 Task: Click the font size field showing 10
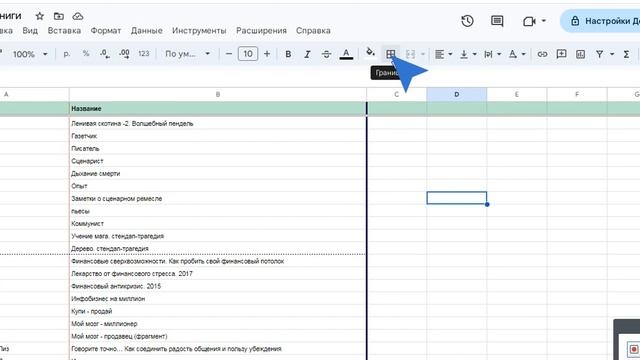pyautogui.click(x=248, y=54)
